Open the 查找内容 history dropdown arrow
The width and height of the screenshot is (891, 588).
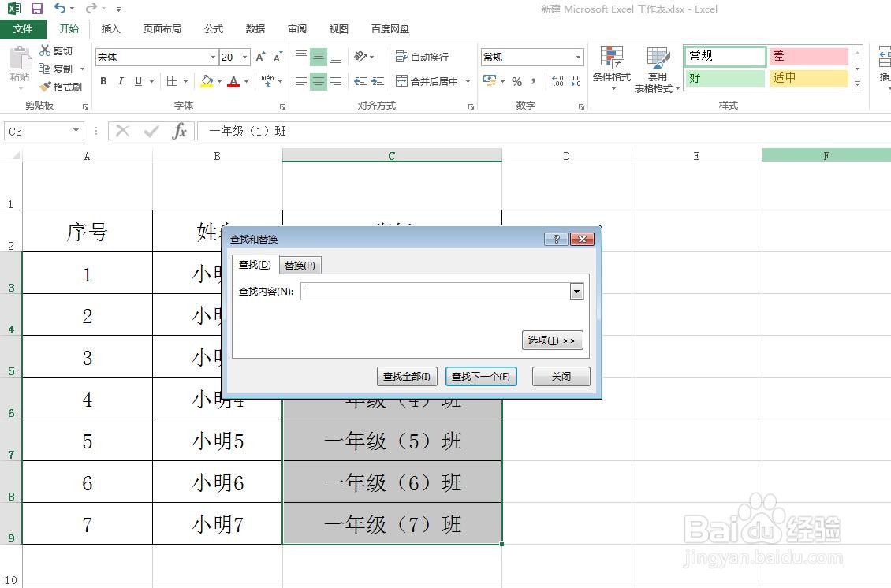tap(576, 291)
